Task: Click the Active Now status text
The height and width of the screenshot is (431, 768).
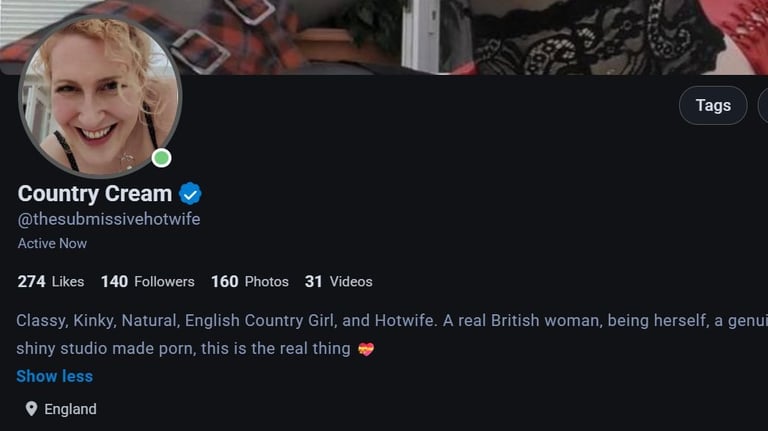Action: (52, 243)
